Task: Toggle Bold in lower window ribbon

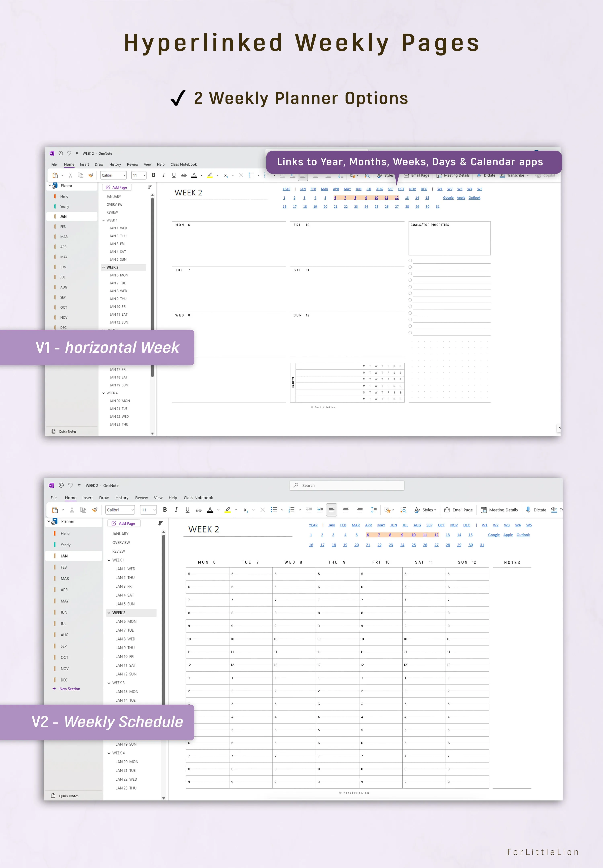Action: click(x=165, y=510)
